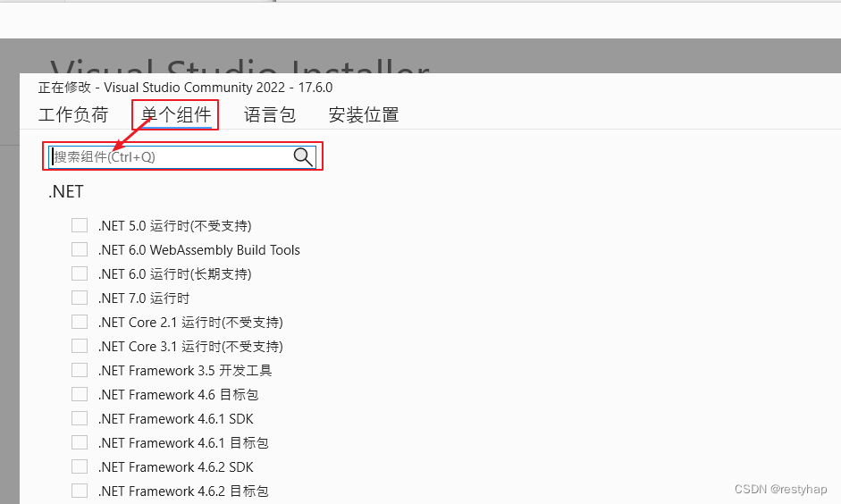
Task: Toggle .NET 7.0 运行时 checkbox
Action: [80, 298]
